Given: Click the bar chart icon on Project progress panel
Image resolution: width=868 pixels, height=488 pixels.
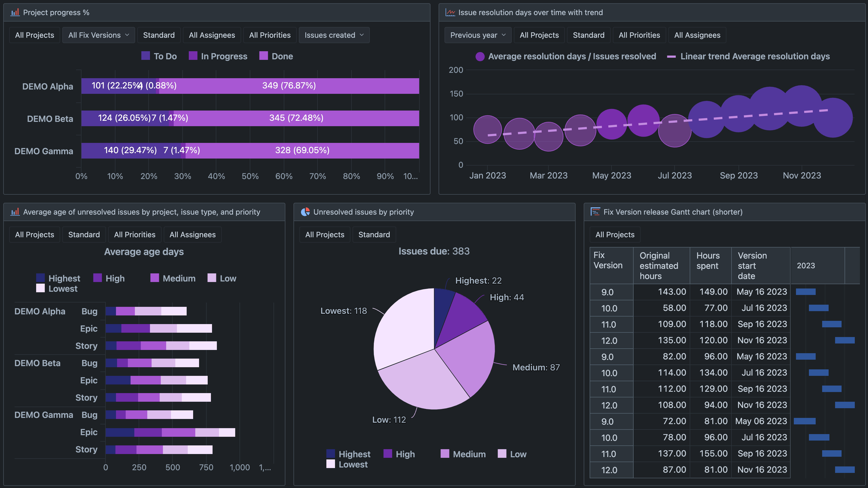Looking at the screenshot, I should 15,12.
